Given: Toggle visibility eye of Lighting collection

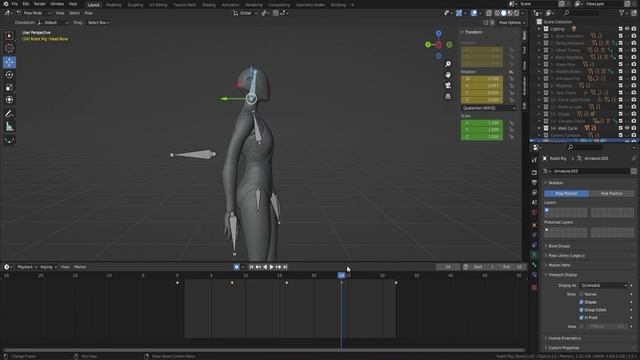Looking at the screenshot, I should 627,29.
